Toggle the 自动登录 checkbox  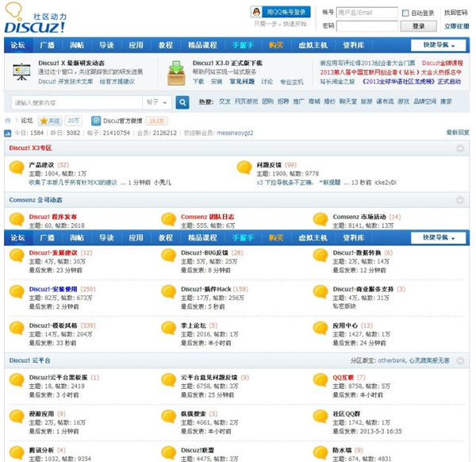pos(405,13)
